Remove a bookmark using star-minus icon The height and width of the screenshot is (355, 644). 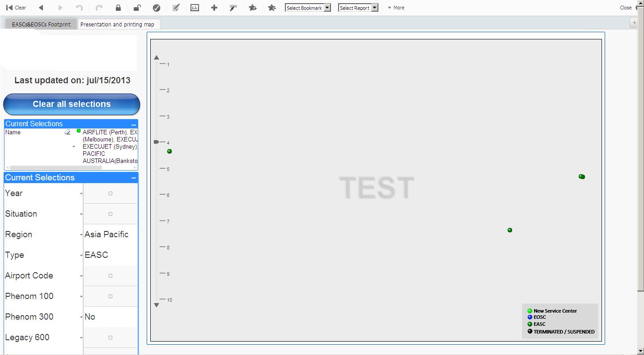[272, 8]
